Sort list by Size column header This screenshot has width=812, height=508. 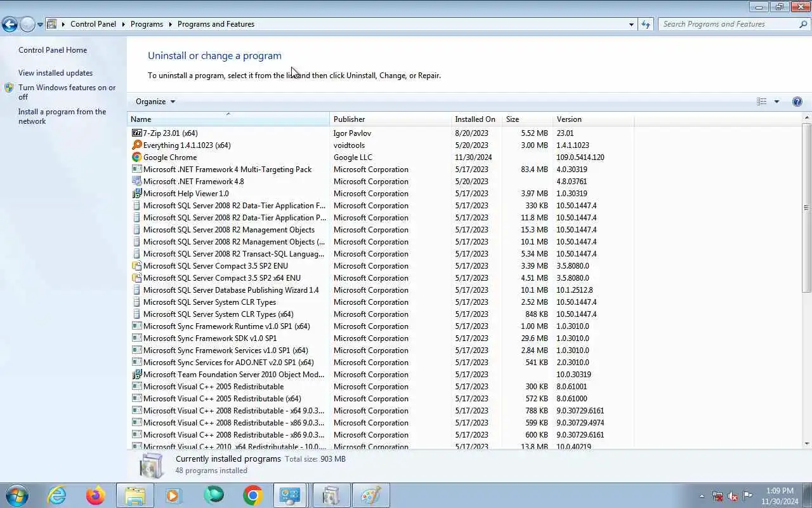tap(527, 119)
